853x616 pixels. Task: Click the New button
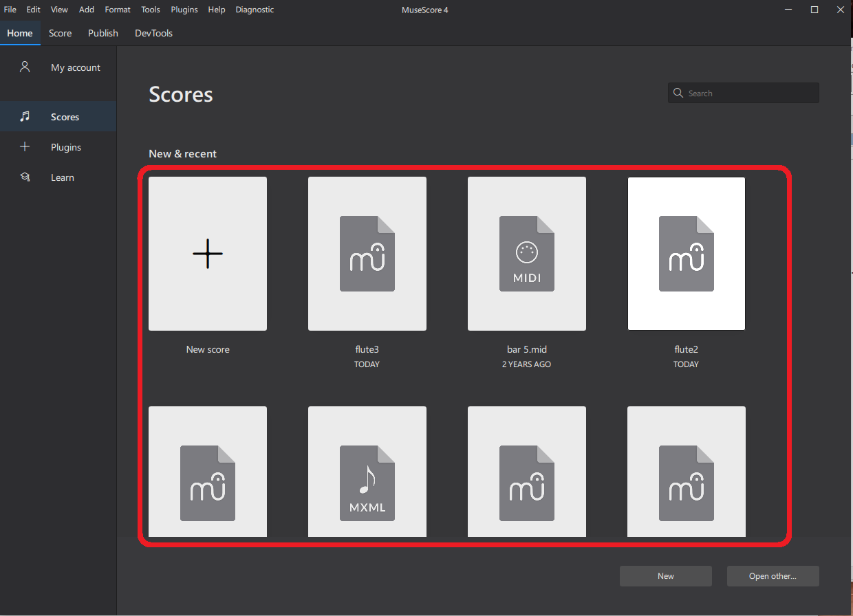665,575
